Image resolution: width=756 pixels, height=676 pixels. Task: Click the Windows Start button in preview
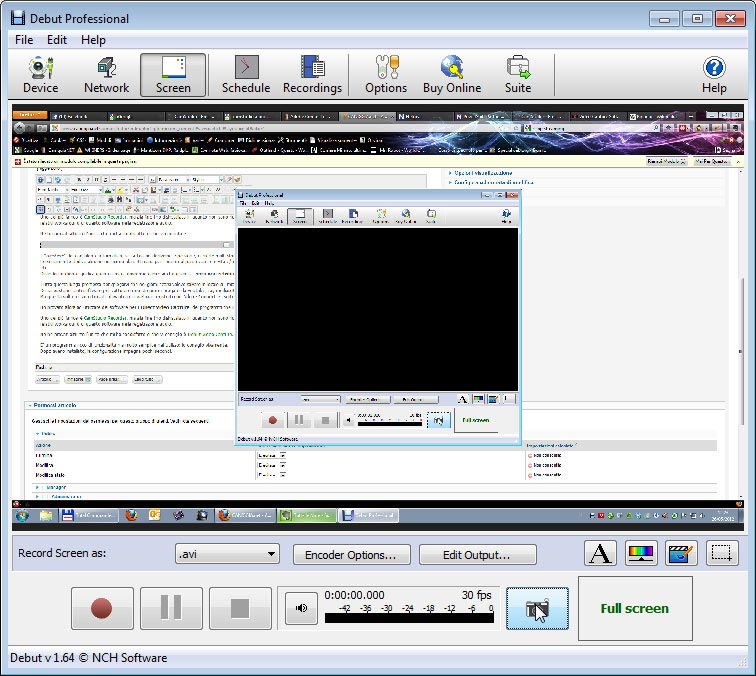[22, 515]
